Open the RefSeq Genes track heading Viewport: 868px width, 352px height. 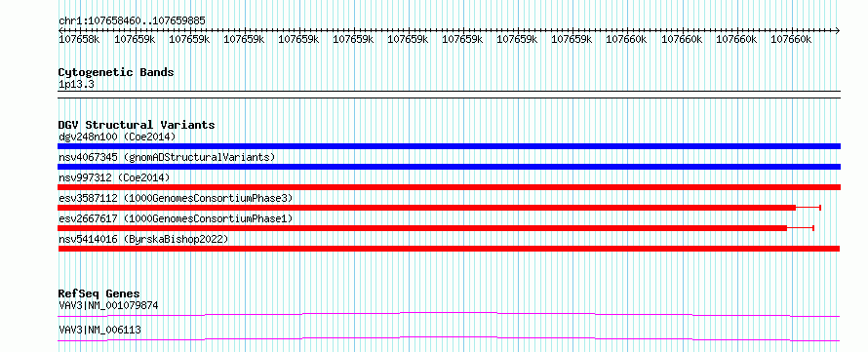pyautogui.click(x=99, y=293)
